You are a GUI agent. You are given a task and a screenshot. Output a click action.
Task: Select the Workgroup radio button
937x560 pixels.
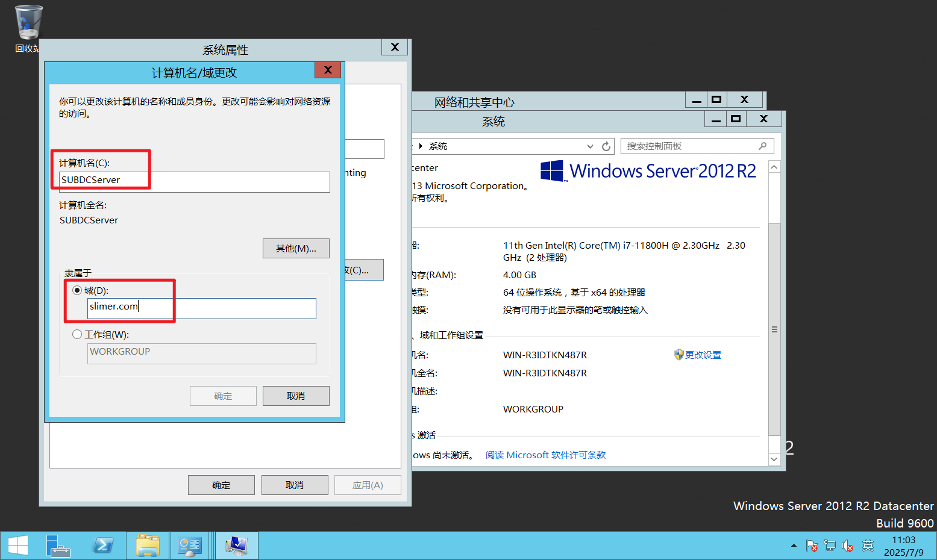pyautogui.click(x=77, y=334)
